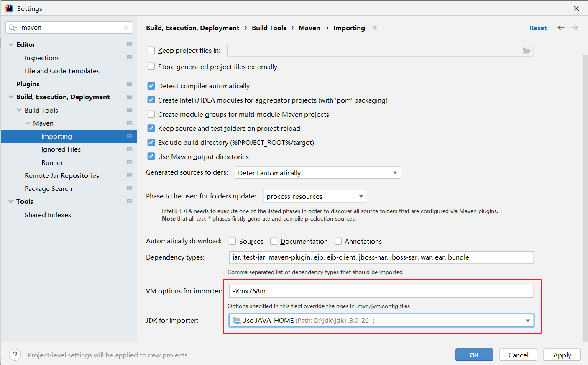
Task: Open Remote Jar Repositories settings
Action: pyautogui.click(x=62, y=175)
